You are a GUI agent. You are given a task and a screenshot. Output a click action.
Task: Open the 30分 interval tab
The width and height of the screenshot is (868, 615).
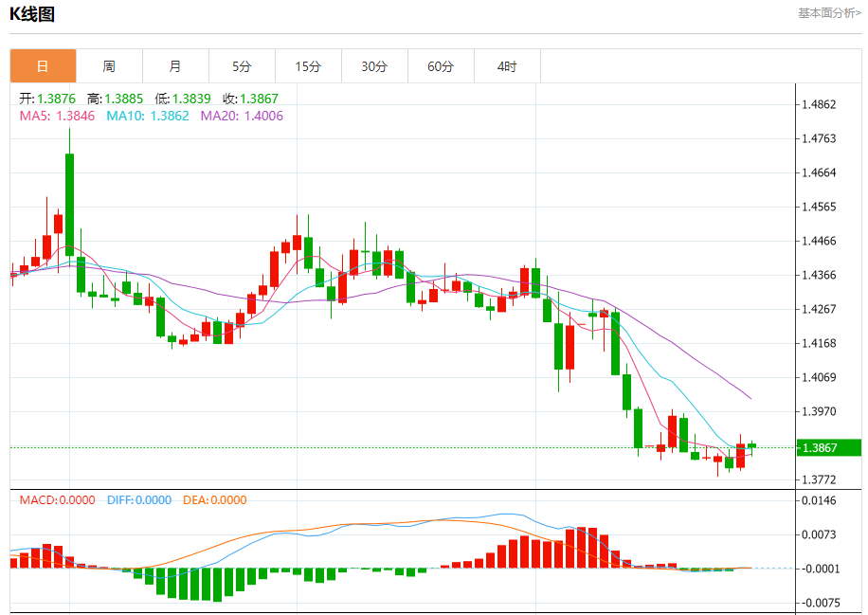tap(374, 66)
